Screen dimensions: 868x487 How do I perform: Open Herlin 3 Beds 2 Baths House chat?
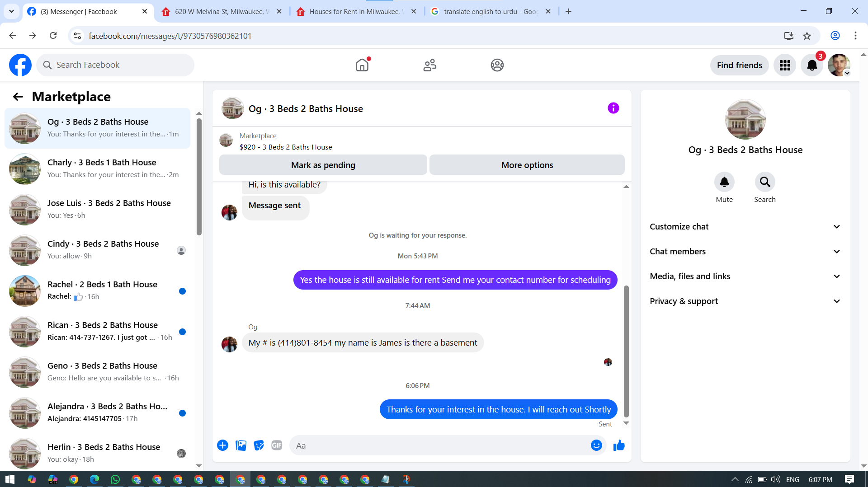[x=97, y=454]
